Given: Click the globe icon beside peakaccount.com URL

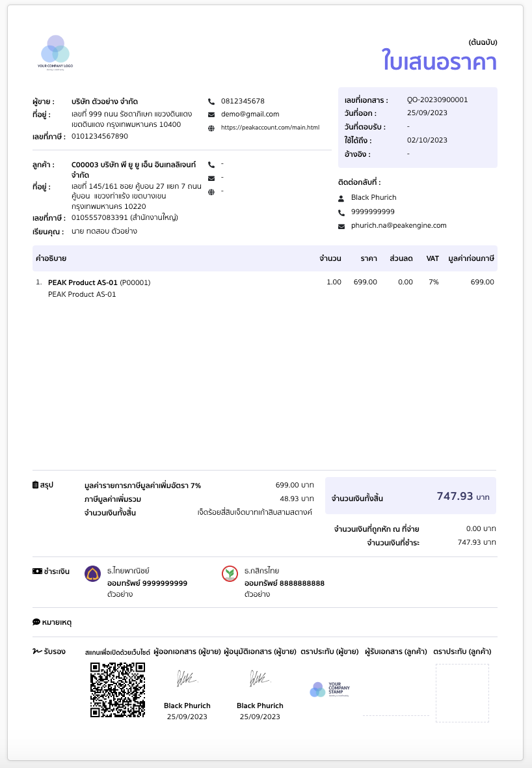Looking at the screenshot, I should 211,128.
